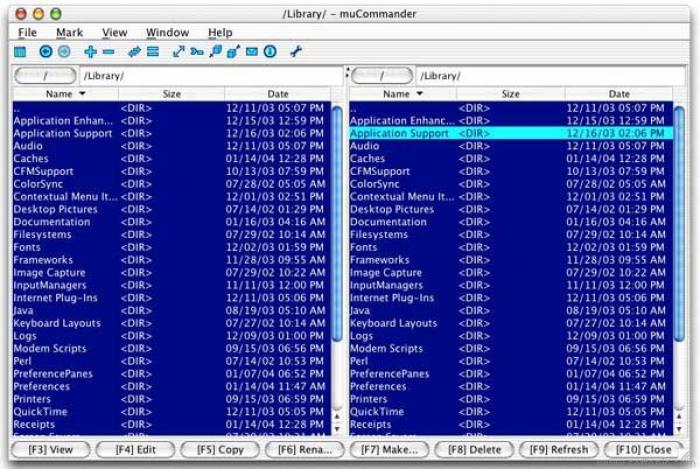
Task: Select InputManagers in right panel
Action: (x=511, y=285)
